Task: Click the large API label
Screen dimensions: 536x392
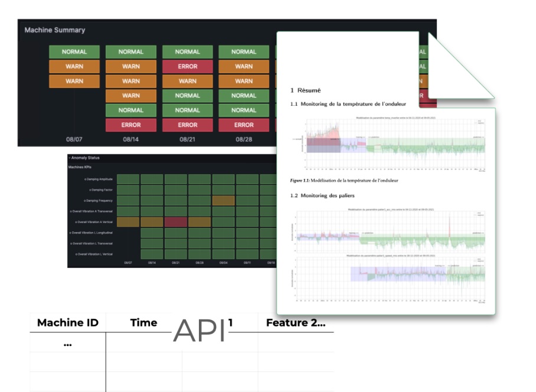Action: coord(200,331)
